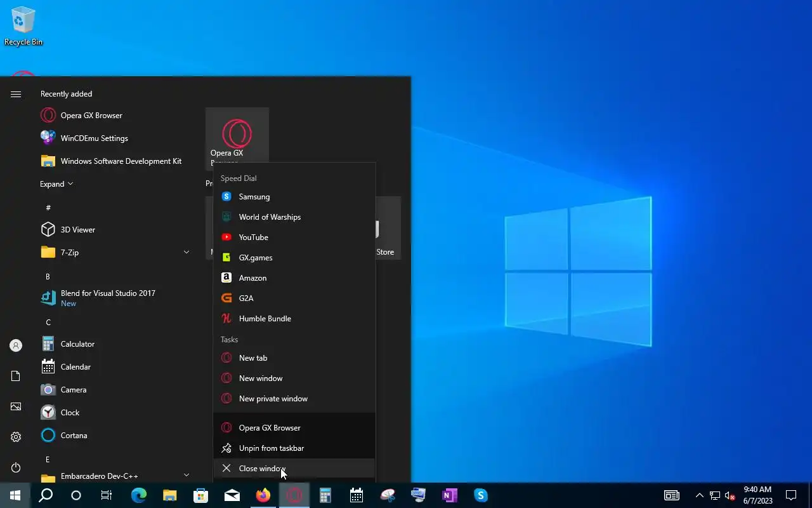Click the 'C' letter header in app list
The width and height of the screenshot is (812, 508).
[48, 322]
